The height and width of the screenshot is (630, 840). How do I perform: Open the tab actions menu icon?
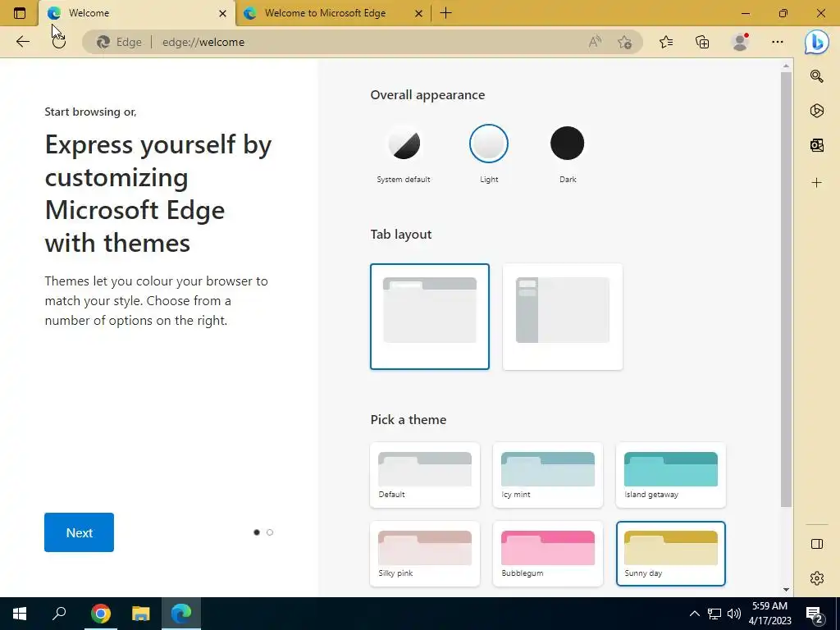20,13
